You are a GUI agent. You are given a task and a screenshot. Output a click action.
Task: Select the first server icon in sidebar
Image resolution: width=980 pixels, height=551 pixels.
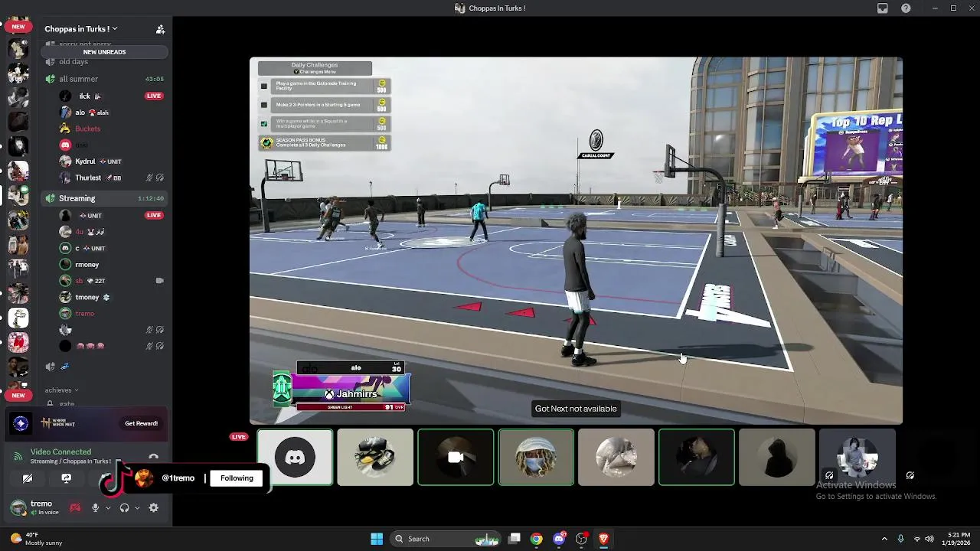(18, 47)
